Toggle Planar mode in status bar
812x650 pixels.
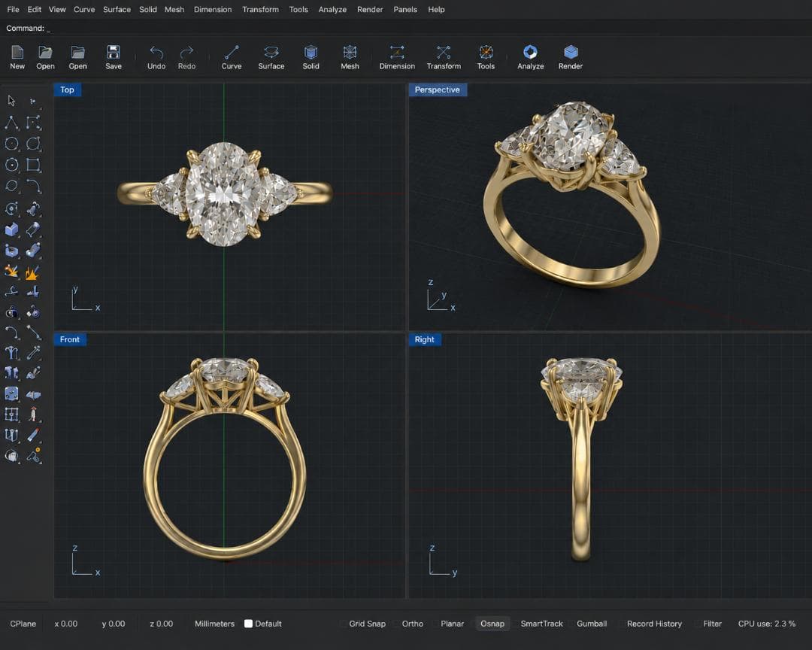(452, 624)
